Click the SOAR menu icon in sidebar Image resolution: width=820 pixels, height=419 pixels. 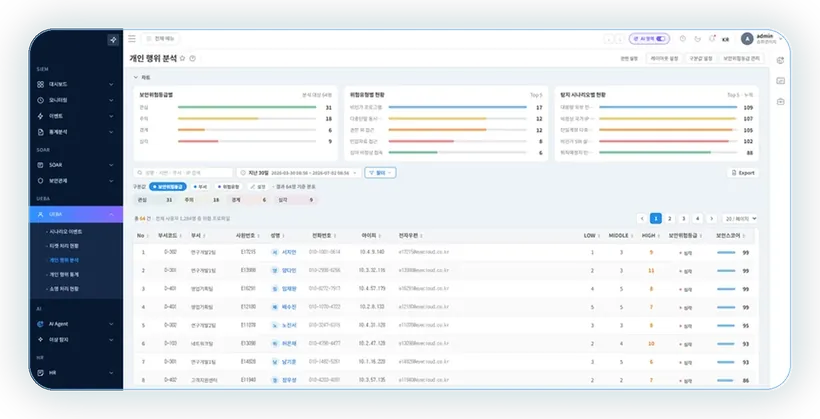pos(40,165)
